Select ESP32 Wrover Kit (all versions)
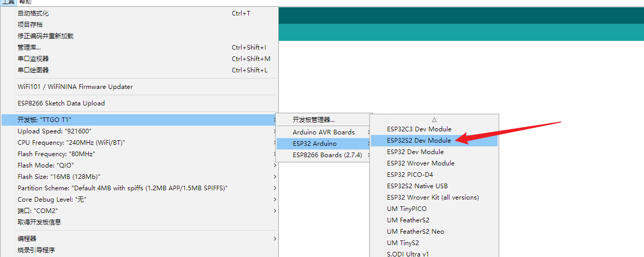This screenshot has width=644, height=257. click(435, 198)
